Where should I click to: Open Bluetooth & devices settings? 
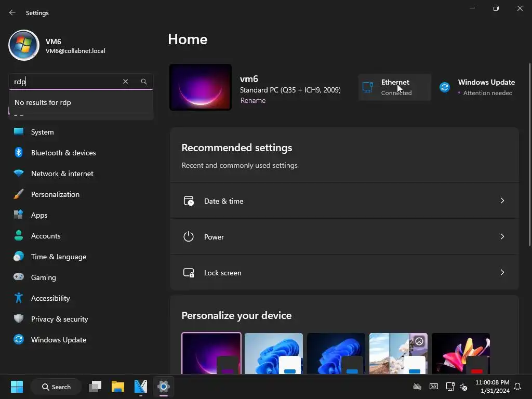click(81, 153)
